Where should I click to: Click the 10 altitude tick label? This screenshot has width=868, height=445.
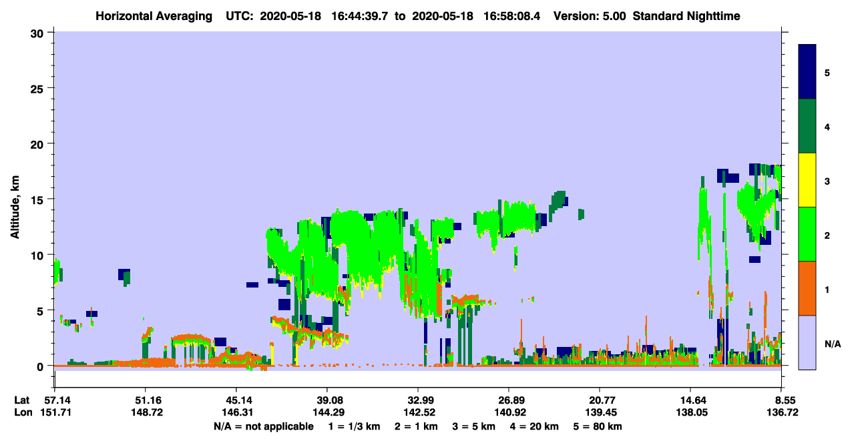pyautogui.click(x=38, y=255)
